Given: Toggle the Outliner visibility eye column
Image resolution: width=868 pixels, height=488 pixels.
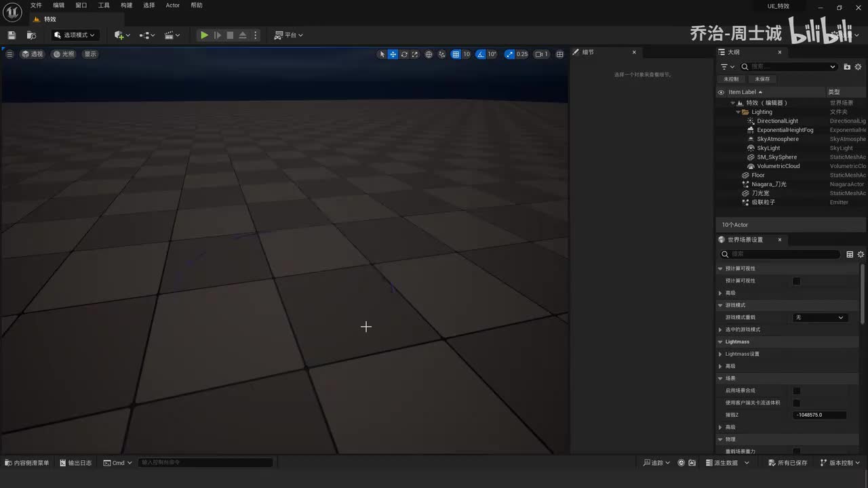Looking at the screenshot, I should (x=721, y=92).
